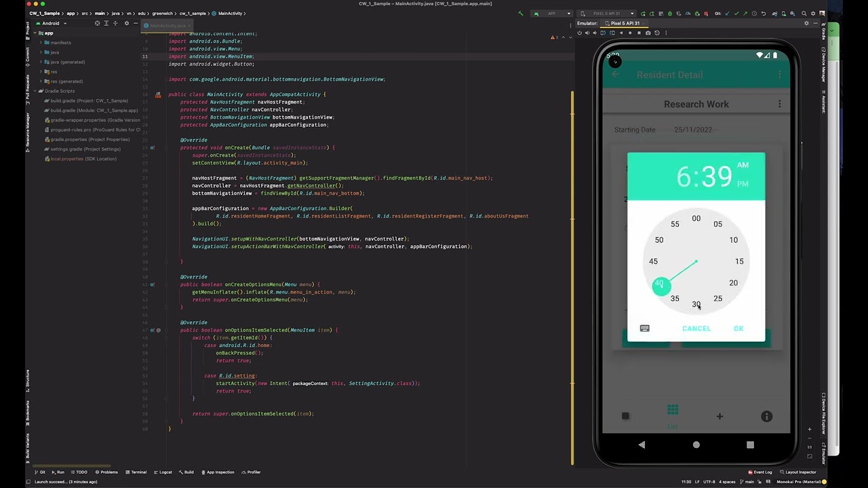868x488 pixels.
Task: Click the Android Home circle button
Action: point(696,445)
